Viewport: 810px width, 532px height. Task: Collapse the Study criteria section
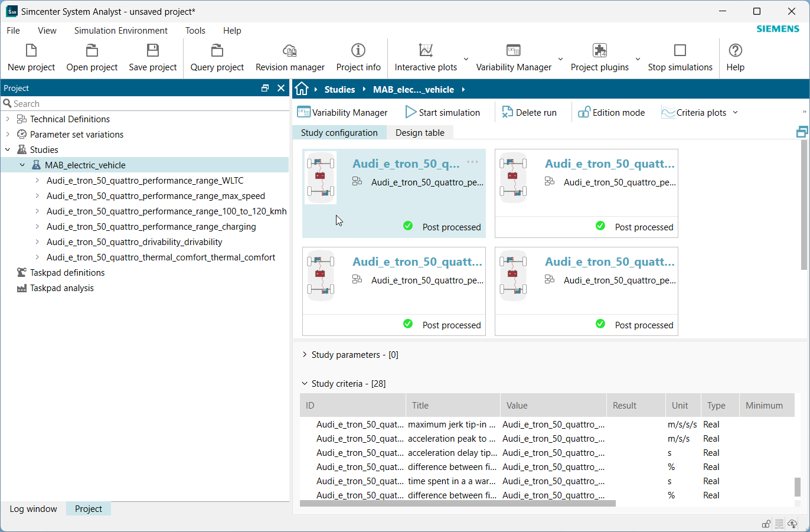305,384
